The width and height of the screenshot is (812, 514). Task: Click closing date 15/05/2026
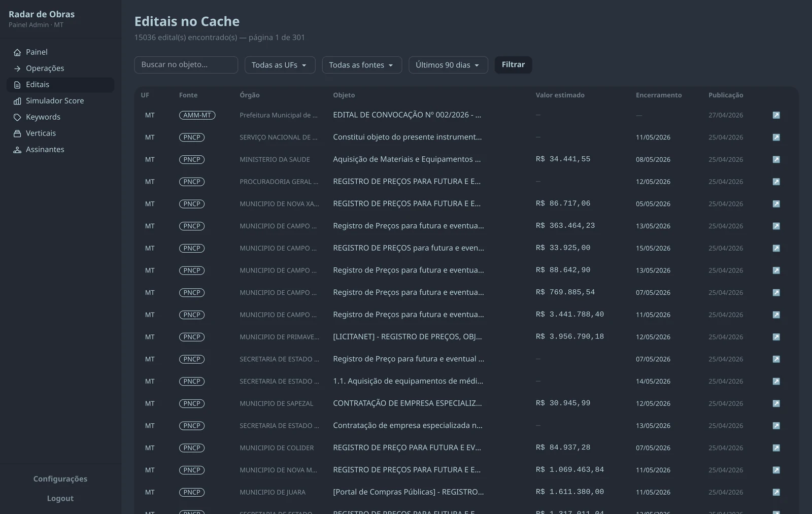coord(653,248)
